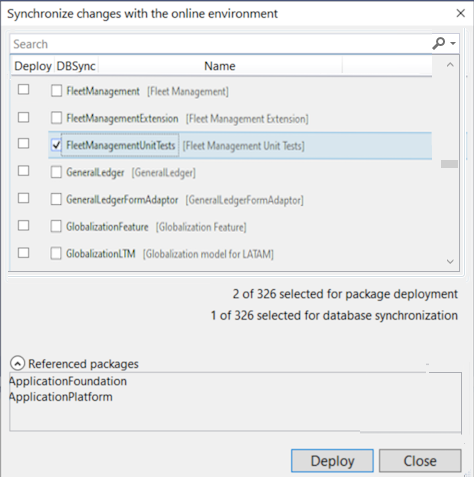Screen dimensions: 474x477
Task: Check DBSync for the GeneralLedgerFormAdaptor row
Action: coord(56,199)
